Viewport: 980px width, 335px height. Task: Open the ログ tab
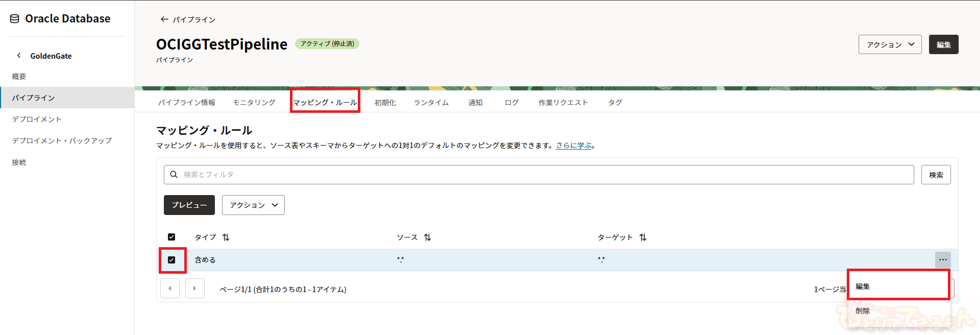pos(511,103)
